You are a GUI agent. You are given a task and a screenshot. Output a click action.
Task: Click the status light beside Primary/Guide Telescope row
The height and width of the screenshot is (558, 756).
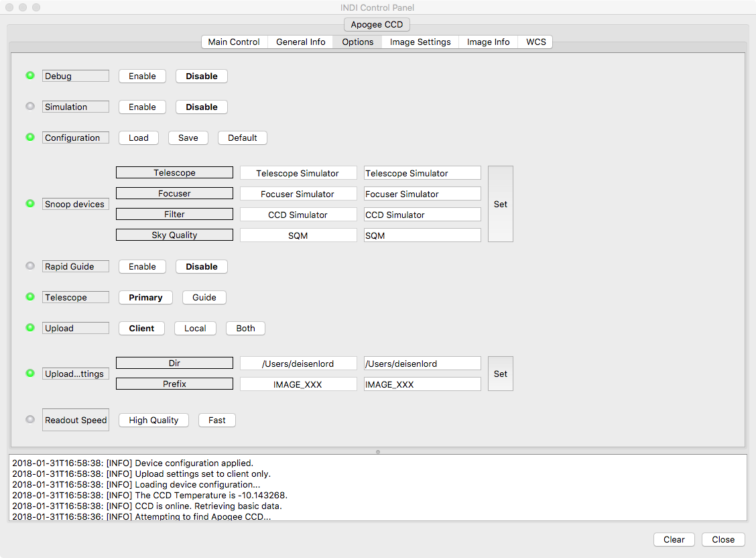[30, 297]
